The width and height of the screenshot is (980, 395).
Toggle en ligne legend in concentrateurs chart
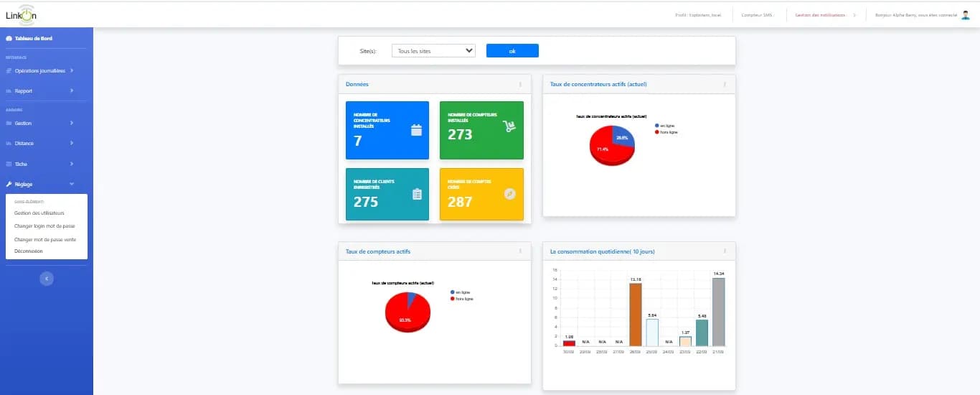665,126
